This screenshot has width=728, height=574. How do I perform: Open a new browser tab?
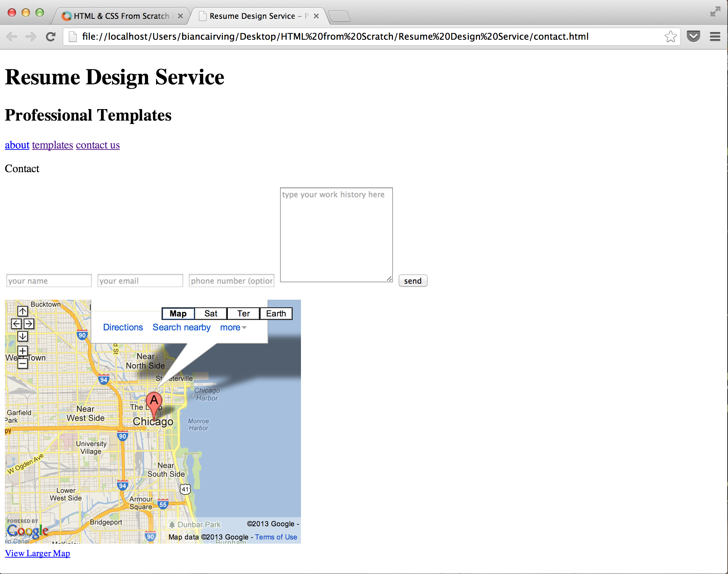(339, 16)
